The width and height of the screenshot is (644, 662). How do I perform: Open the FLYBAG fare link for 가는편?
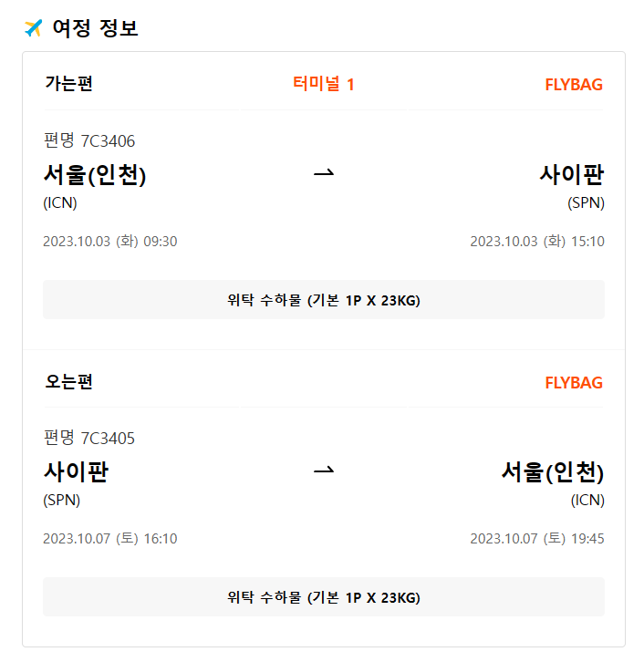click(573, 85)
